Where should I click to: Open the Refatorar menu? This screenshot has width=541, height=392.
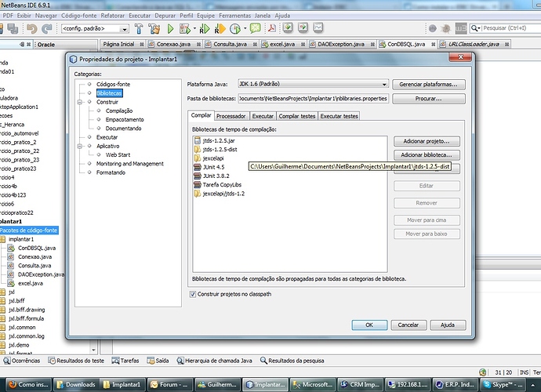click(x=112, y=16)
